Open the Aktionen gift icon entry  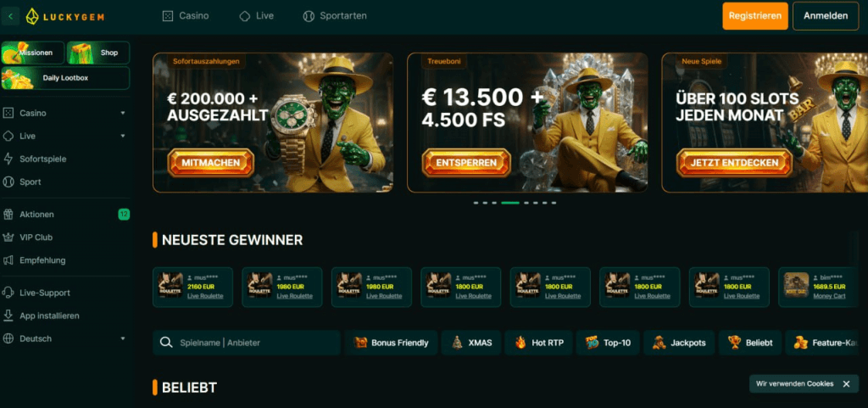(8, 215)
